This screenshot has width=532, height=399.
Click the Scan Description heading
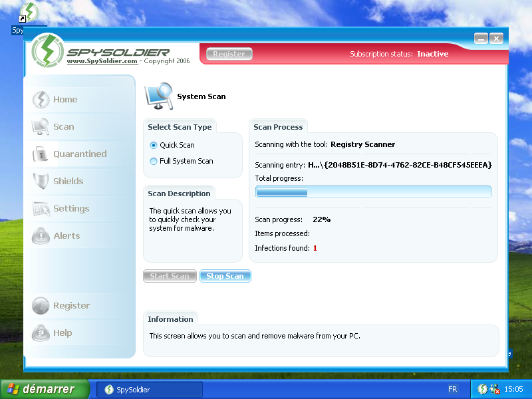pos(179,194)
